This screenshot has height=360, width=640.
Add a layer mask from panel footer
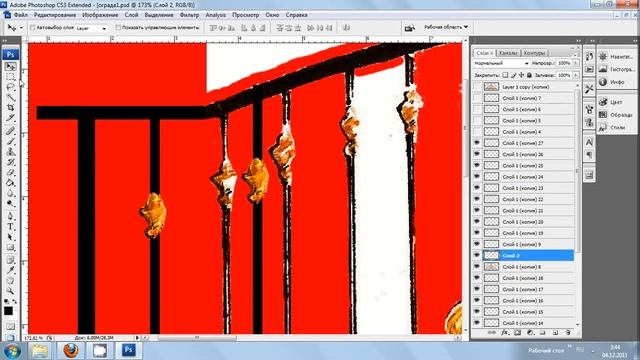[x=517, y=333]
